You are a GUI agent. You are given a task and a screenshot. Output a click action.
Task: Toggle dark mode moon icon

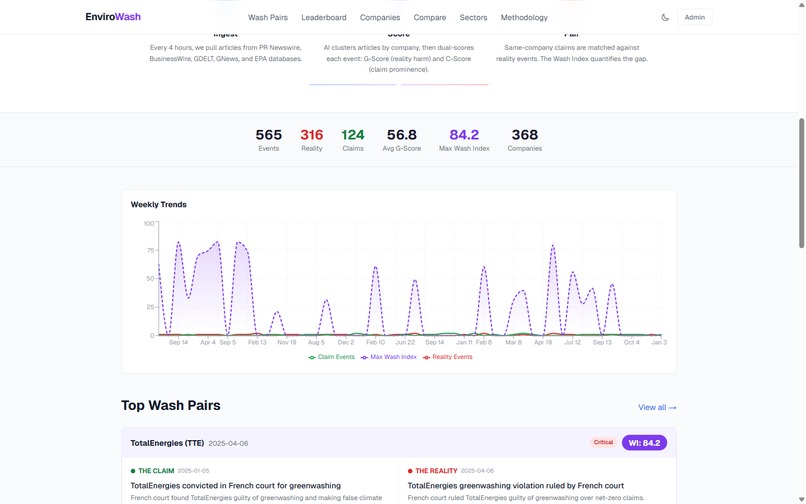click(x=665, y=17)
